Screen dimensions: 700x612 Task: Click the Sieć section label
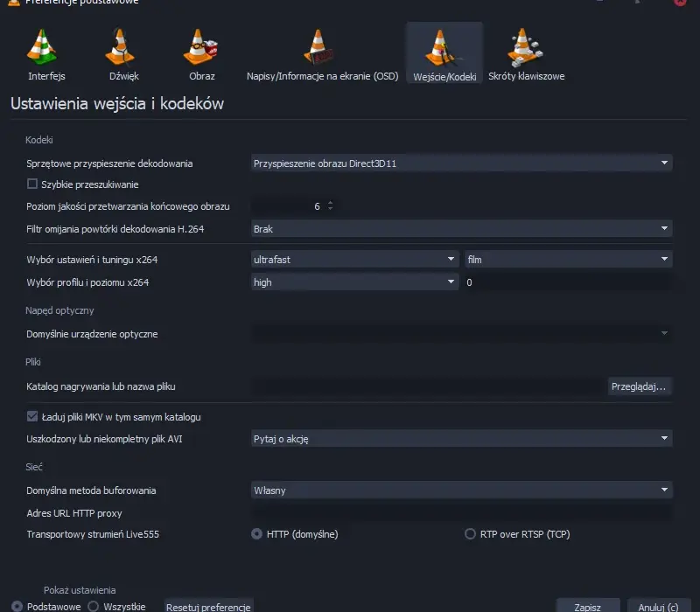point(34,467)
